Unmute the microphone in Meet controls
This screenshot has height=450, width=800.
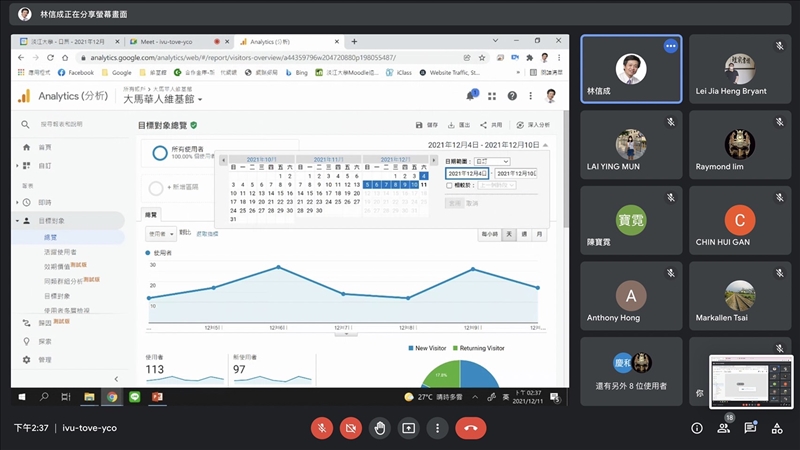click(x=322, y=428)
